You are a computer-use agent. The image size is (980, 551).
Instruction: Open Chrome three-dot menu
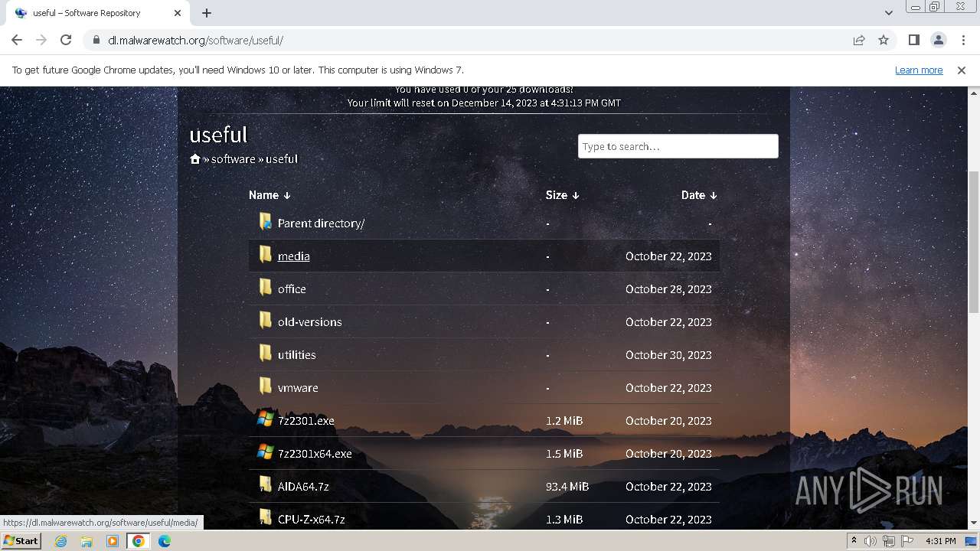tap(962, 40)
